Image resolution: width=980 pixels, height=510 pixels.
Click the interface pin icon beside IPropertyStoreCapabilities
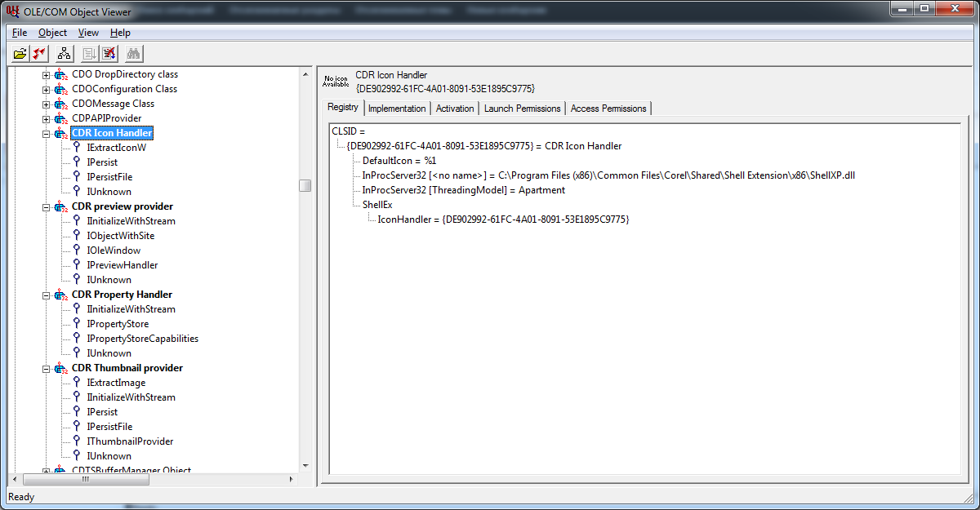click(77, 339)
